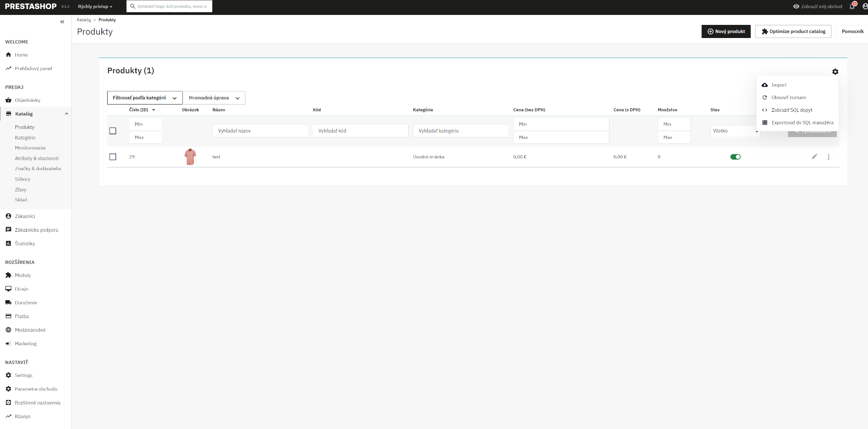The image size is (868, 429).
Task: Expand Filtrovať podľa kategórií dropdown
Action: pyautogui.click(x=145, y=98)
